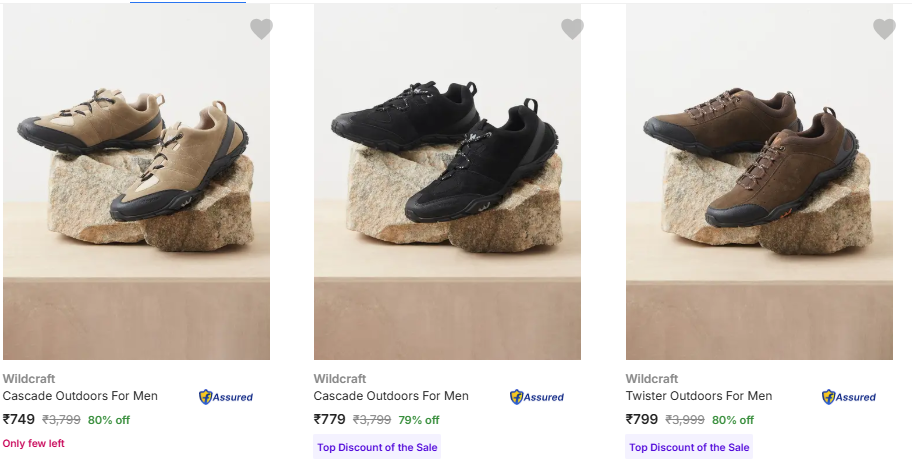
Task: Click Wildcraft brand name on first product
Action: pyautogui.click(x=29, y=379)
